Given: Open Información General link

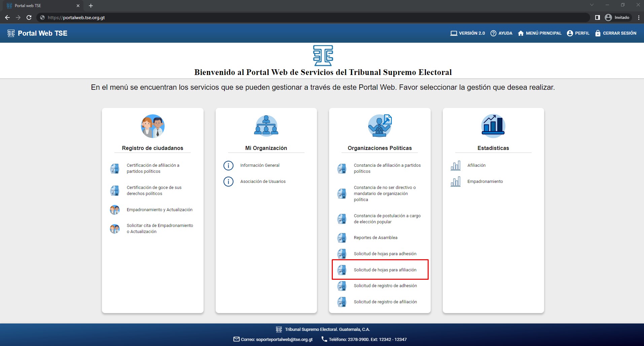Looking at the screenshot, I should [260, 165].
